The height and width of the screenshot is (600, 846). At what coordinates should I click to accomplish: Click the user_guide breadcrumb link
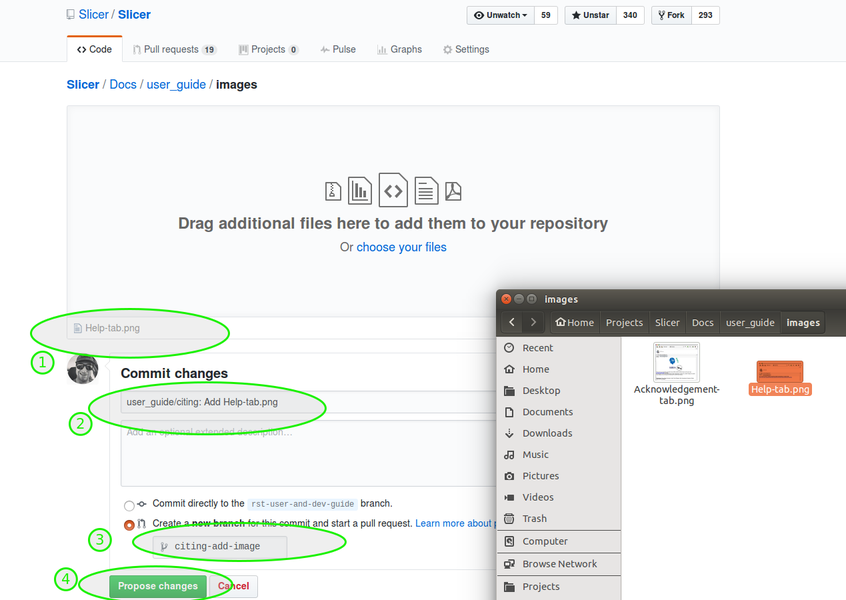[174, 85]
